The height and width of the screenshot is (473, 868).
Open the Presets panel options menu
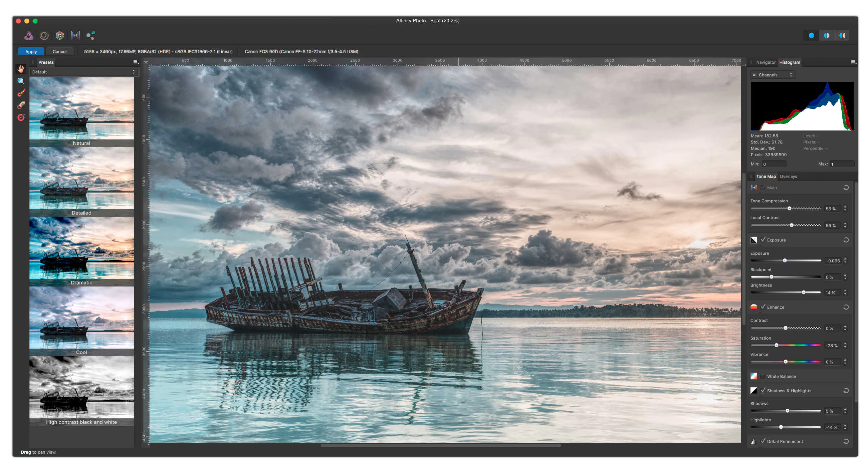click(x=136, y=62)
